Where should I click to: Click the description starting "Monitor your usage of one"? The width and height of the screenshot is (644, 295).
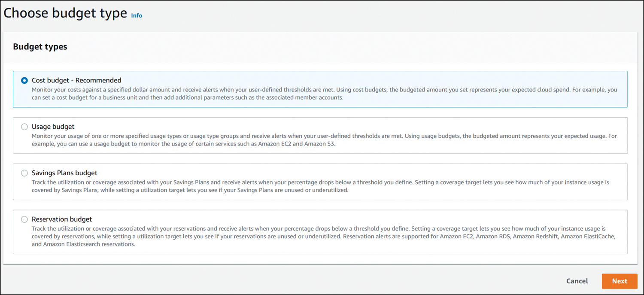[x=324, y=140]
